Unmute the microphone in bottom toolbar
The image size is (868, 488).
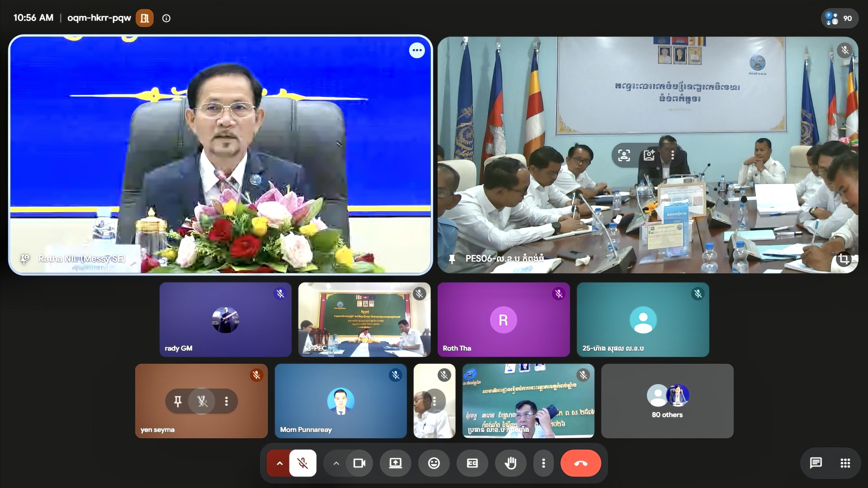coord(302,463)
